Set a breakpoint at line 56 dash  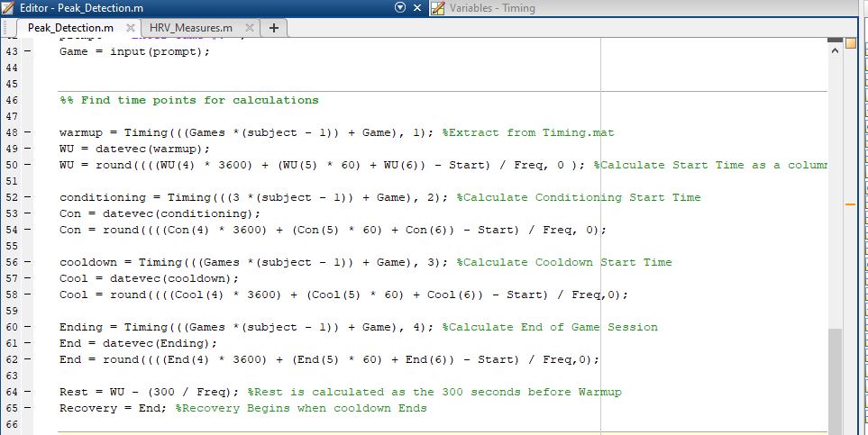pyautogui.click(x=28, y=262)
